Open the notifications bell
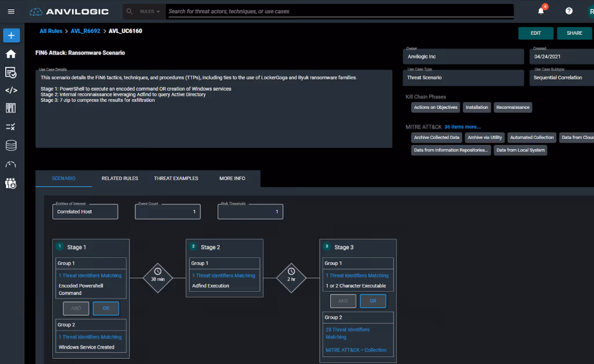This screenshot has width=594, height=364. click(541, 11)
